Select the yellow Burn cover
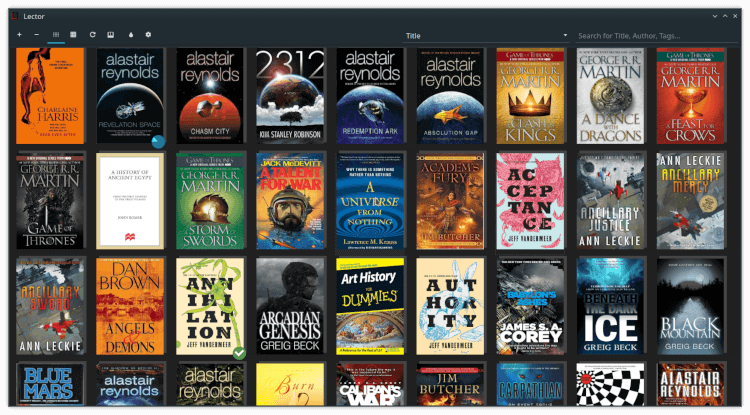This screenshot has width=750, height=415. tap(290, 384)
